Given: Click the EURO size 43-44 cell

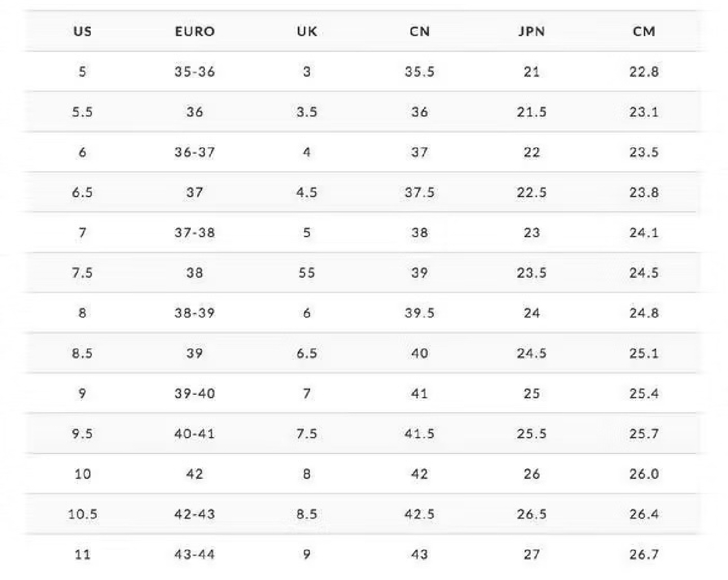Looking at the screenshot, I should coord(195,555).
